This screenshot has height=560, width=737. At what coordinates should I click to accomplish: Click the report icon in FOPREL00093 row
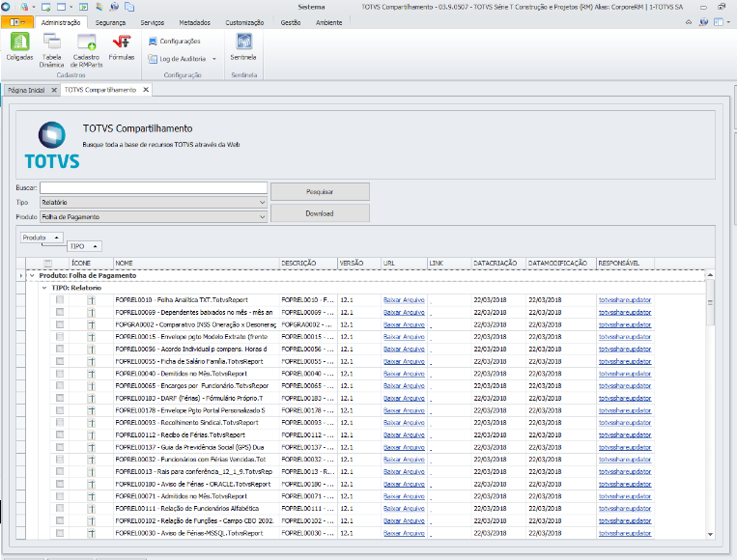pos(92,422)
